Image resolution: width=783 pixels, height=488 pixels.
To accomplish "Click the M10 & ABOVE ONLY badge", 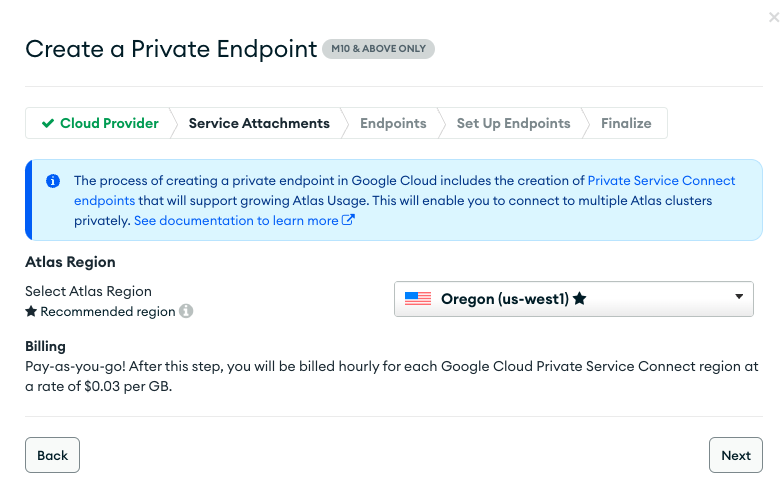I will [x=378, y=49].
